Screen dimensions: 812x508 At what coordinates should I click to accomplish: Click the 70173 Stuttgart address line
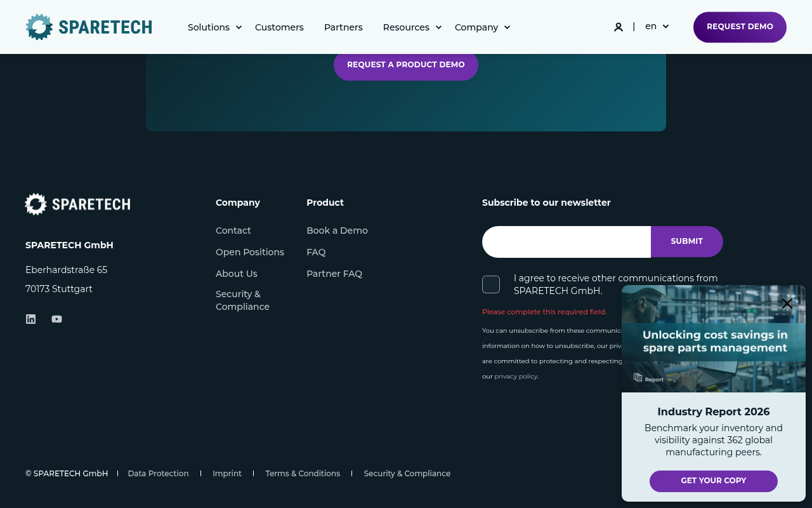pyautogui.click(x=59, y=289)
